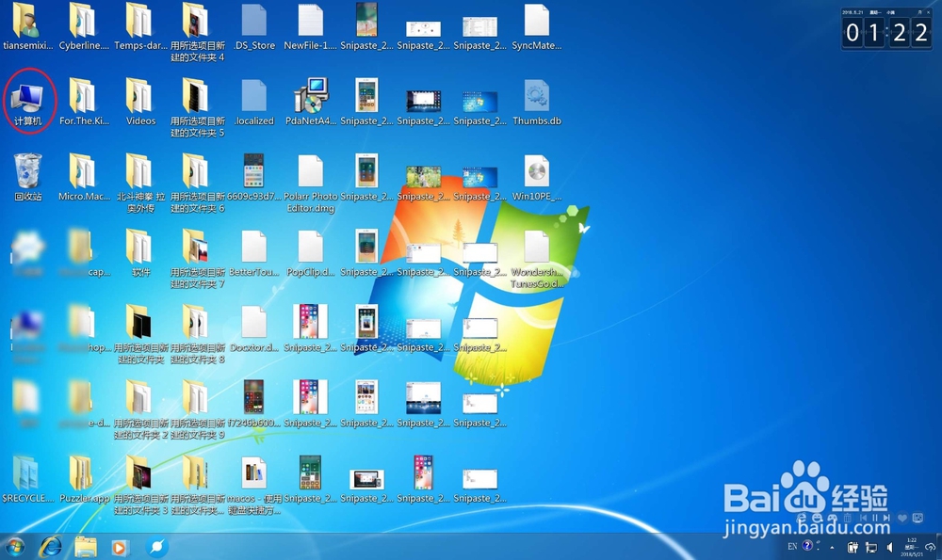Select the Wondersh... TunesGo.d... file

pos(537,259)
